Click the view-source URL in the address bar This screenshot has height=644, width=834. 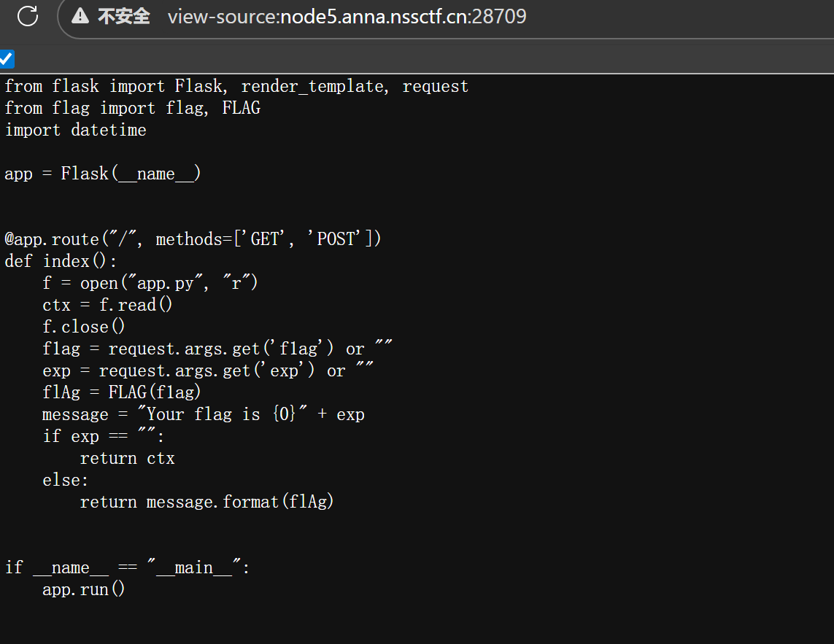click(347, 17)
